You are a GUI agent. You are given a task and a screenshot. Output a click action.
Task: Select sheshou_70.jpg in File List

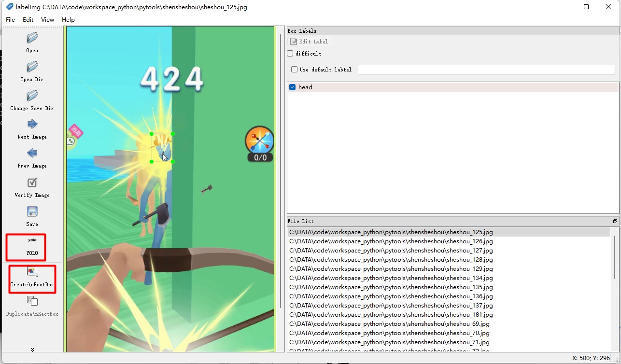tap(449, 333)
